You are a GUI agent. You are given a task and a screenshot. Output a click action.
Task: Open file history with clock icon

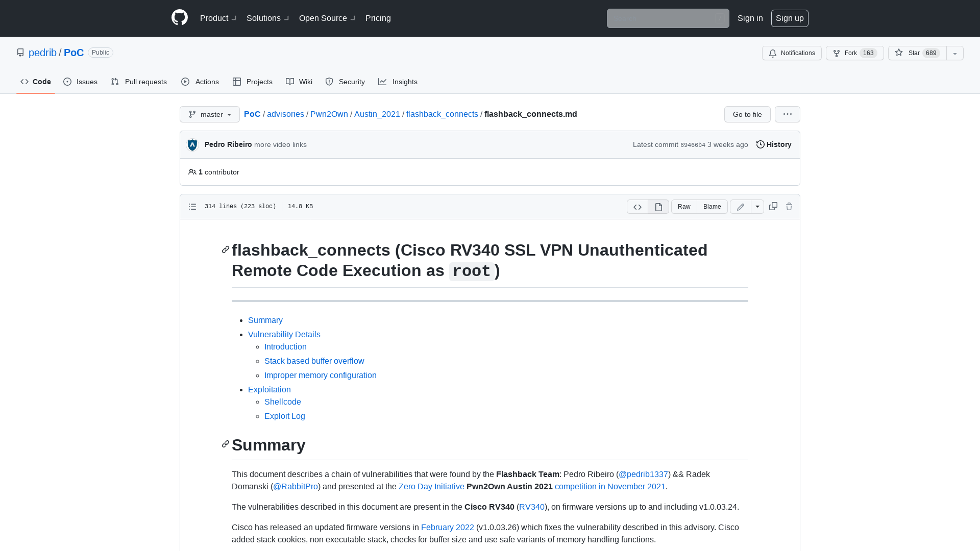tap(774, 144)
